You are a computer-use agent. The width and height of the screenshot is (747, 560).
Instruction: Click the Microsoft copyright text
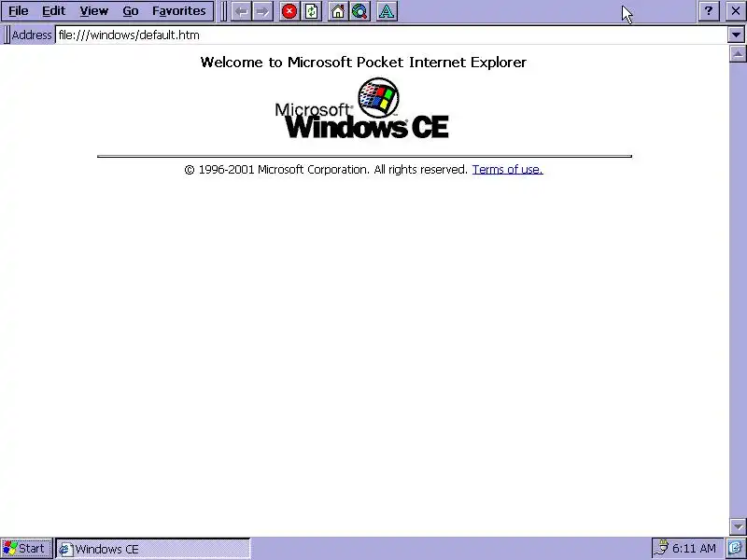click(x=326, y=170)
